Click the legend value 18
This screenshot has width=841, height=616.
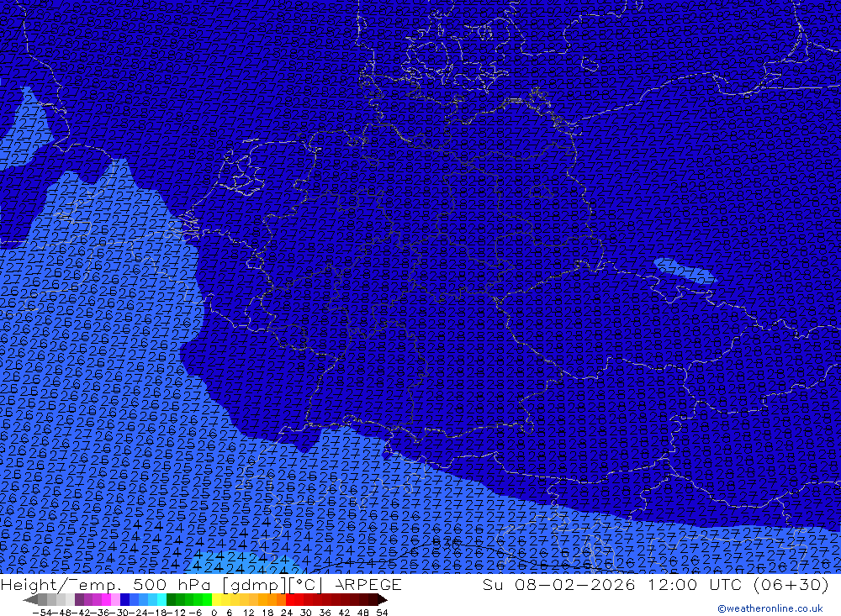click(267, 613)
